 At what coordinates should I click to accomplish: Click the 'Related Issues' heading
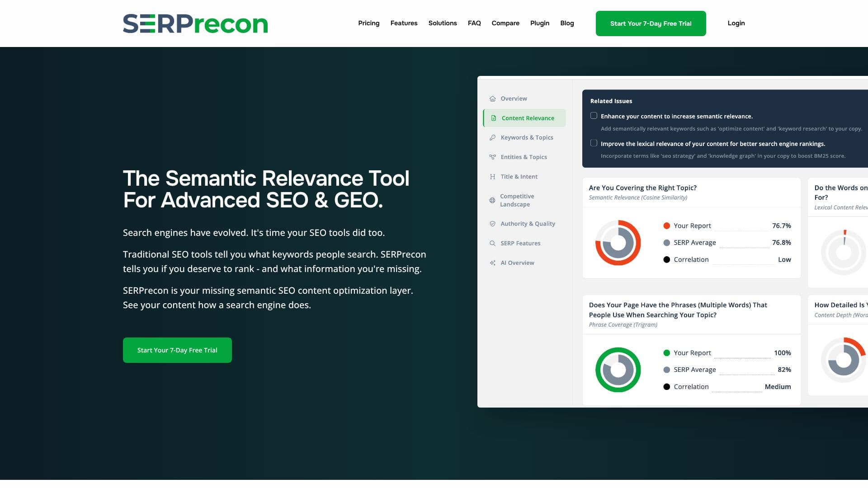click(x=611, y=101)
